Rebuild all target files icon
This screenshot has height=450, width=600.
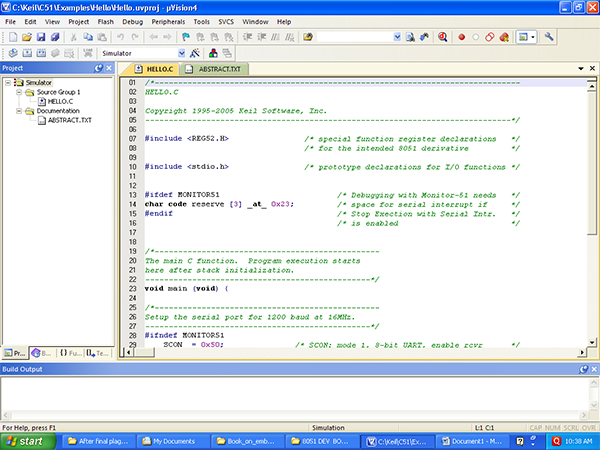41,53
